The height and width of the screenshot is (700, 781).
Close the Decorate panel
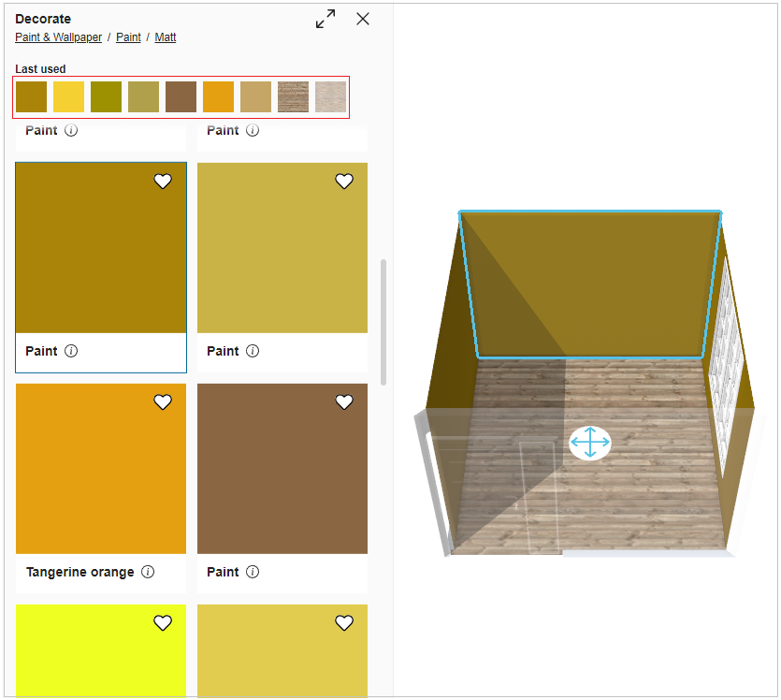(x=363, y=20)
